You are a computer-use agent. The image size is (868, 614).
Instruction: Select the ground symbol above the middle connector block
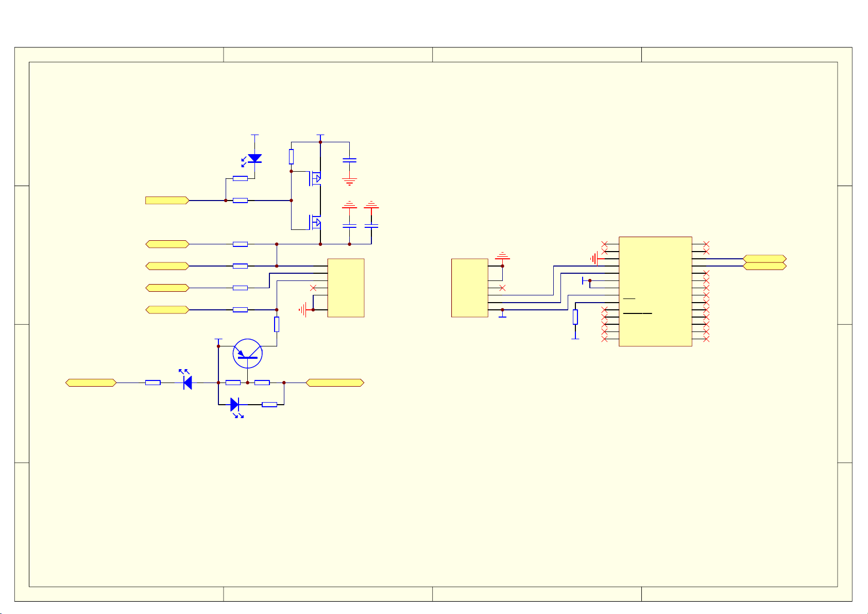502,257
